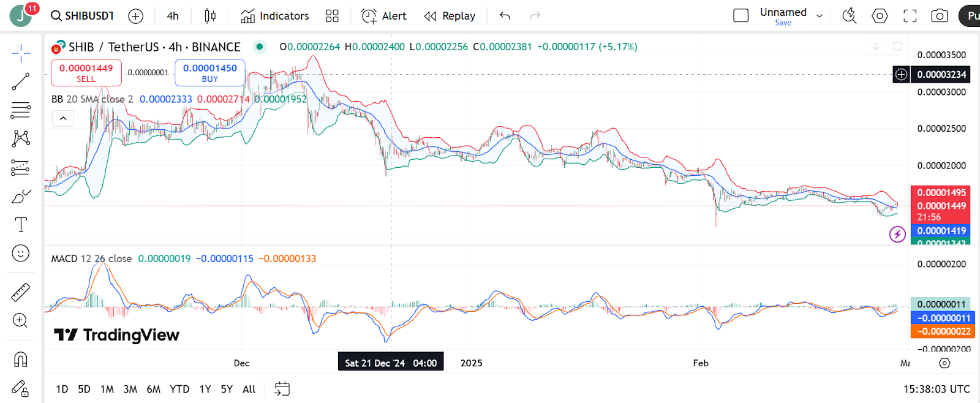Add symbol to compare with plus icon
Viewport: 980px width, 403px height.
coord(135,17)
